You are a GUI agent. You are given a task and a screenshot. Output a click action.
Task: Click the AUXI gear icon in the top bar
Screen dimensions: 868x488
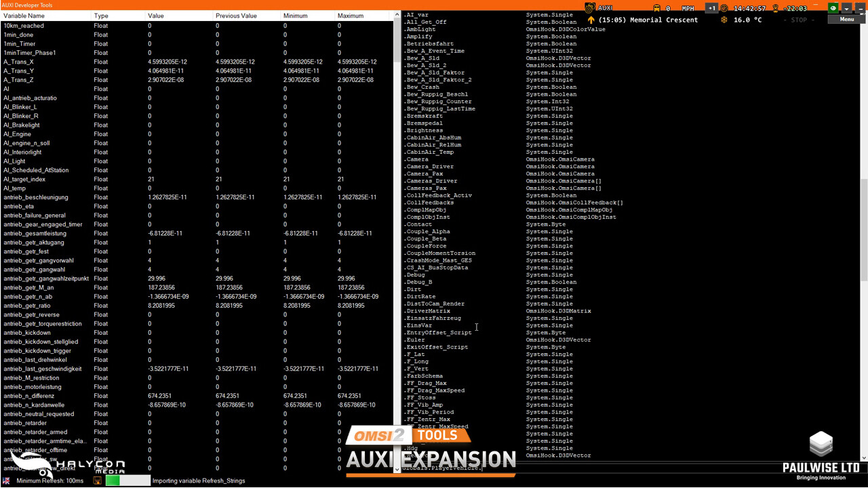pyautogui.click(x=589, y=7)
